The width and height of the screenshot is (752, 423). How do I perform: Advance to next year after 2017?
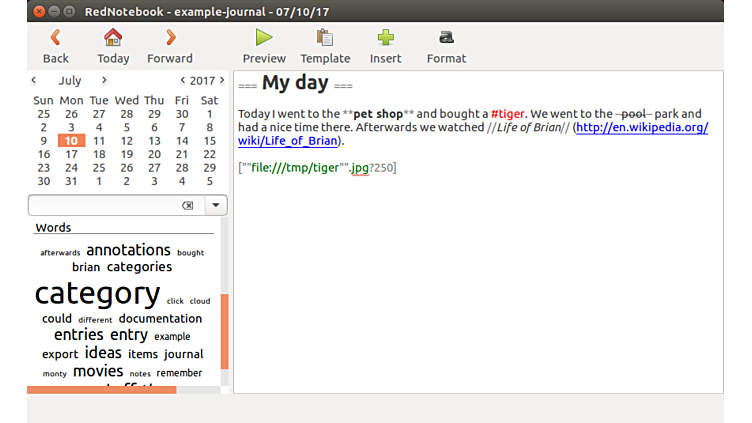tap(222, 80)
